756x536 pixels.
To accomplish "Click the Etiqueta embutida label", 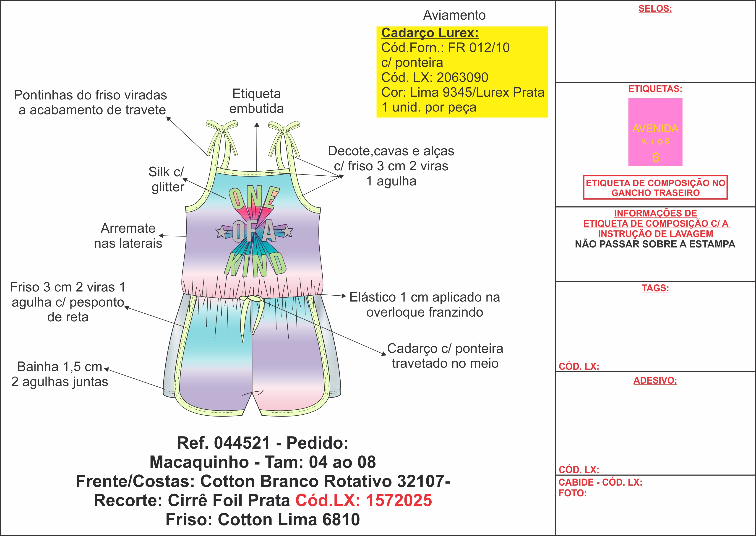I will point(256,101).
